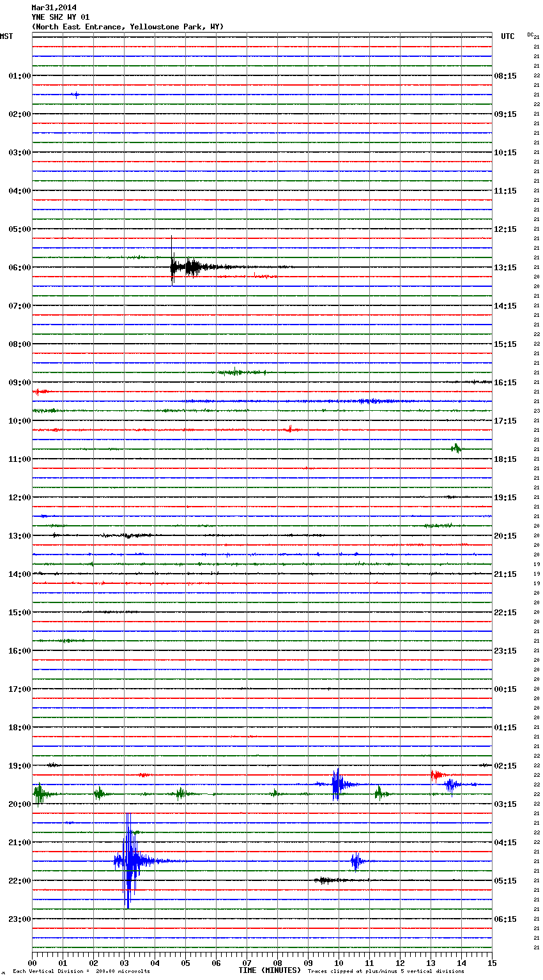Click the 16:15 UTC time label
This screenshot has height=980, width=543.
click(505, 383)
